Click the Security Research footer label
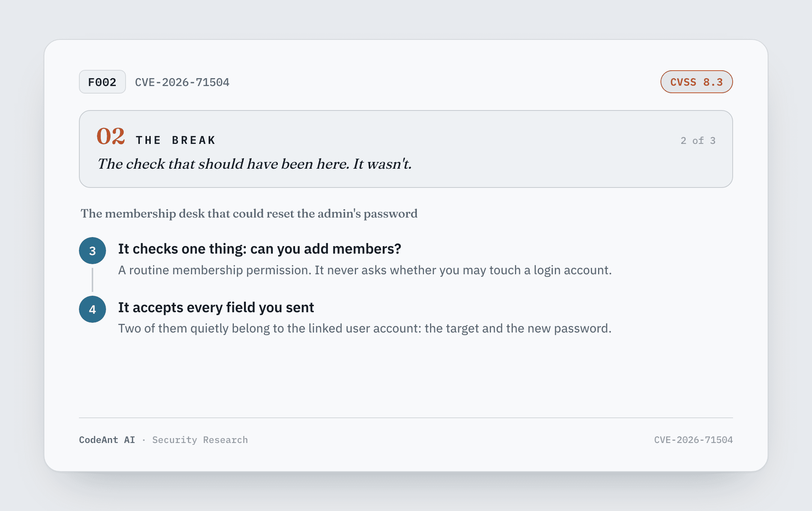The height and width of the screenshot is (511, 812). point(200,440)
